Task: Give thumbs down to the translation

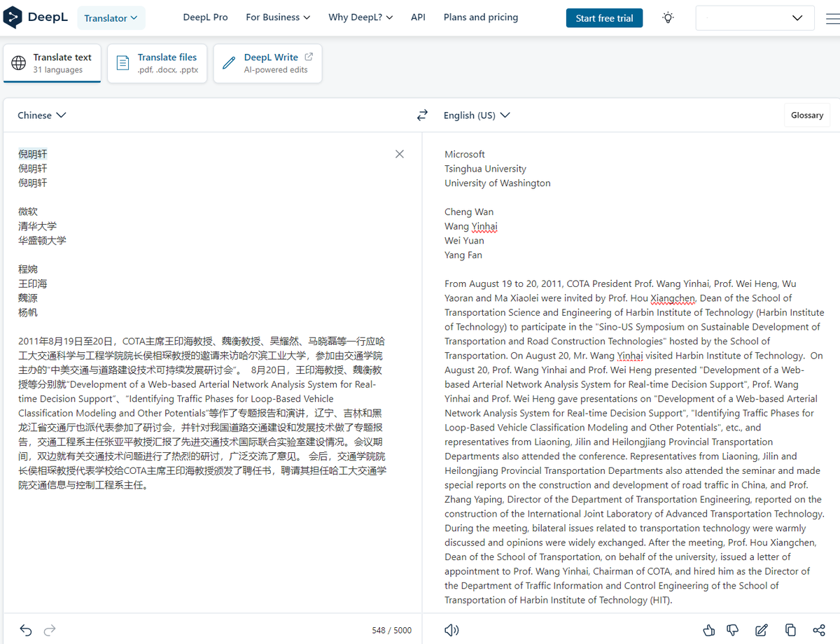Action: click(x=733, y=630)
